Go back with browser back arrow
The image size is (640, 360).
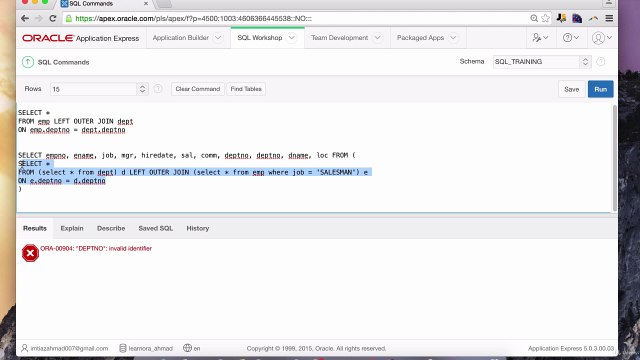tap(25, 18)
